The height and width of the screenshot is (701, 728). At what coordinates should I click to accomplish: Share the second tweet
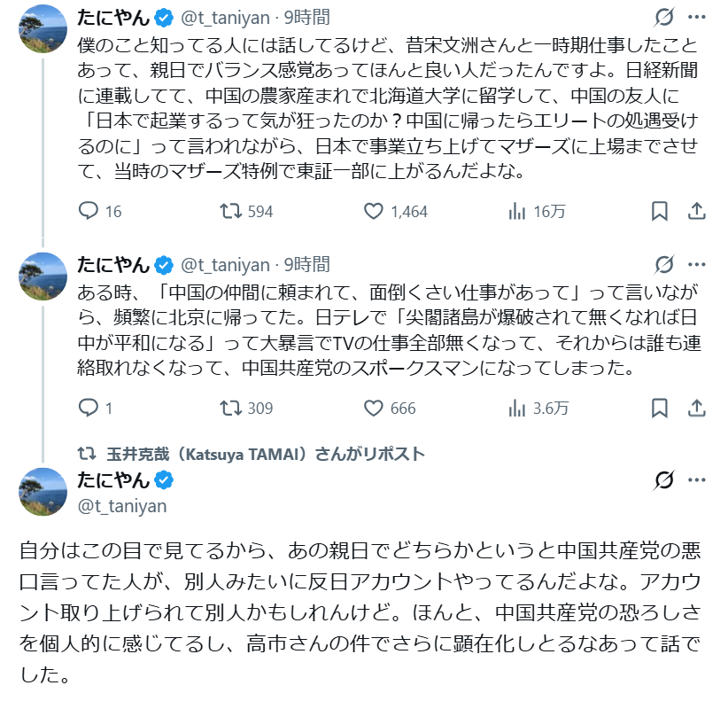tap(697, 408)
